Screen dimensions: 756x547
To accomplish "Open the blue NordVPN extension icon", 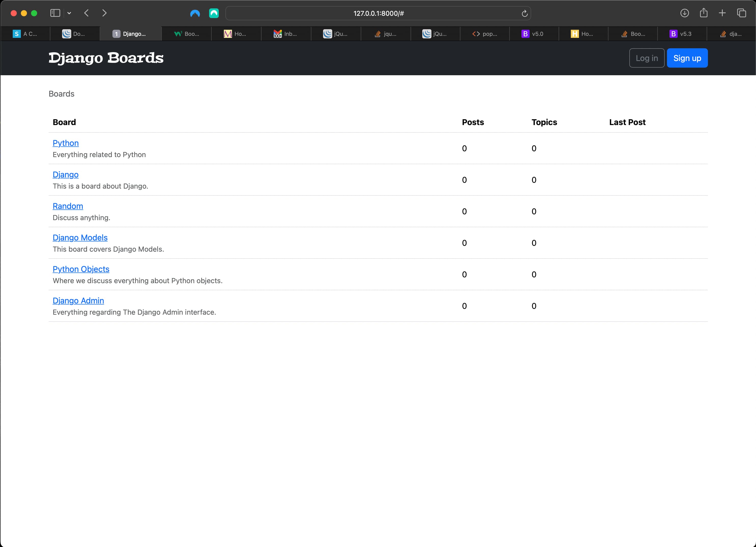I will coord(195,13).
